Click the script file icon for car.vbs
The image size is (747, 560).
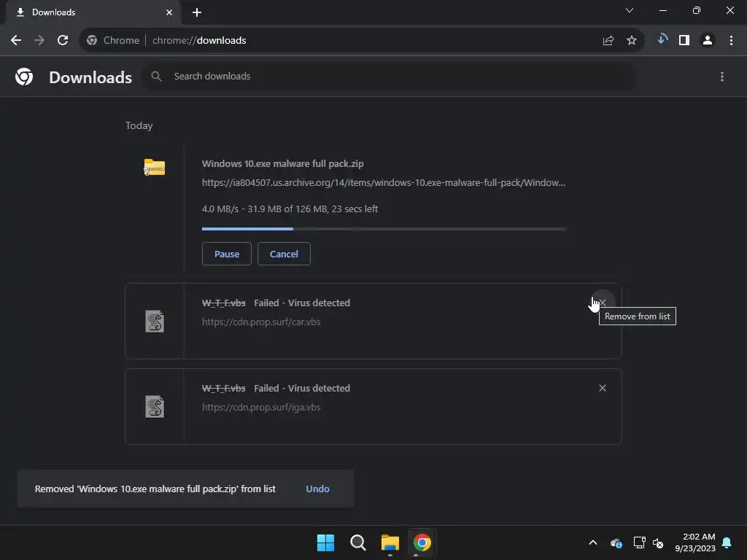click(155, 322)
